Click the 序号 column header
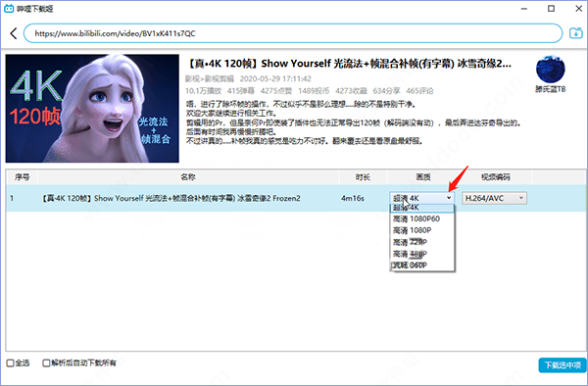The height and width of the screenshot is (386, 588). pos(22,177)
